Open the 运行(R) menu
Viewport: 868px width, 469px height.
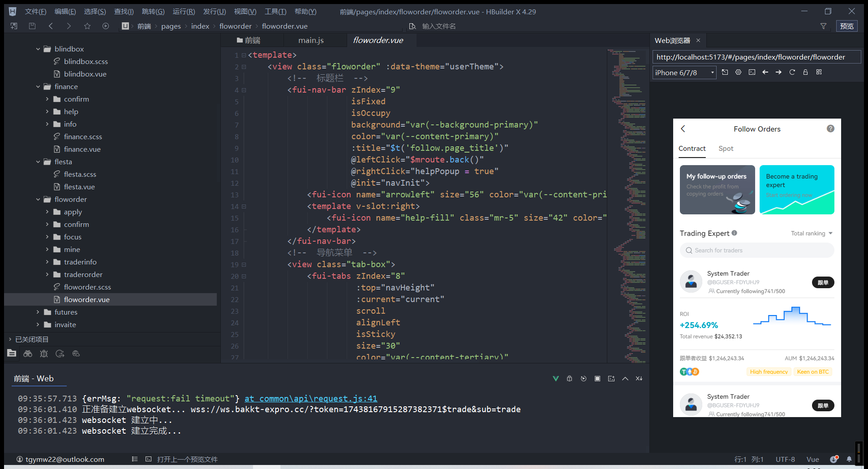click(x=184, y=12)
